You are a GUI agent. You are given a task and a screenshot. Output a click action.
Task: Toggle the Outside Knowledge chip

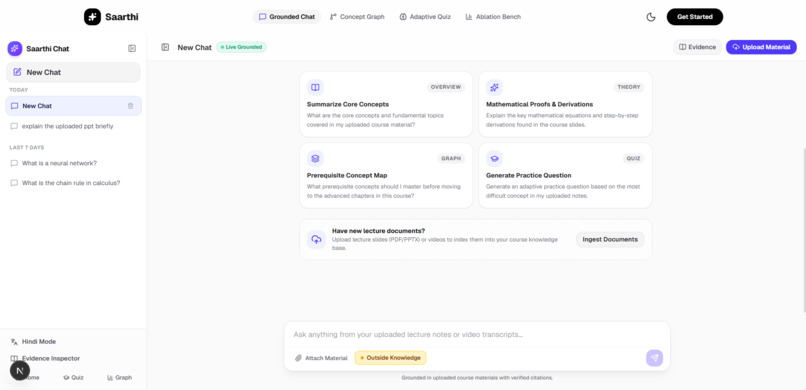coord(391,358)
